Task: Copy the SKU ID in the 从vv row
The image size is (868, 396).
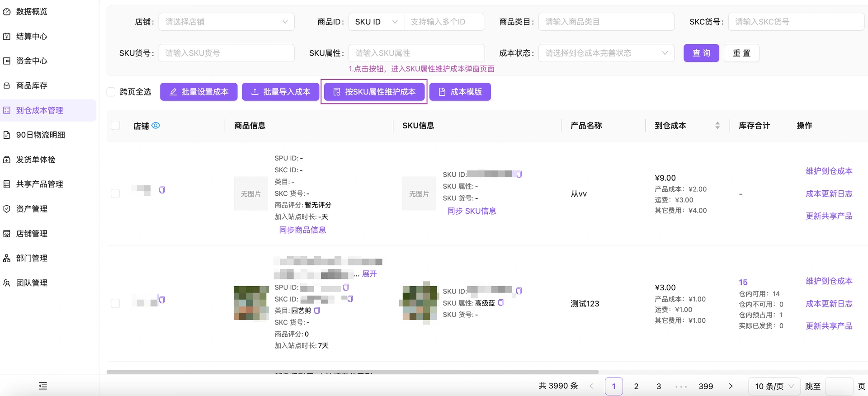Action: tap(519, 174)
